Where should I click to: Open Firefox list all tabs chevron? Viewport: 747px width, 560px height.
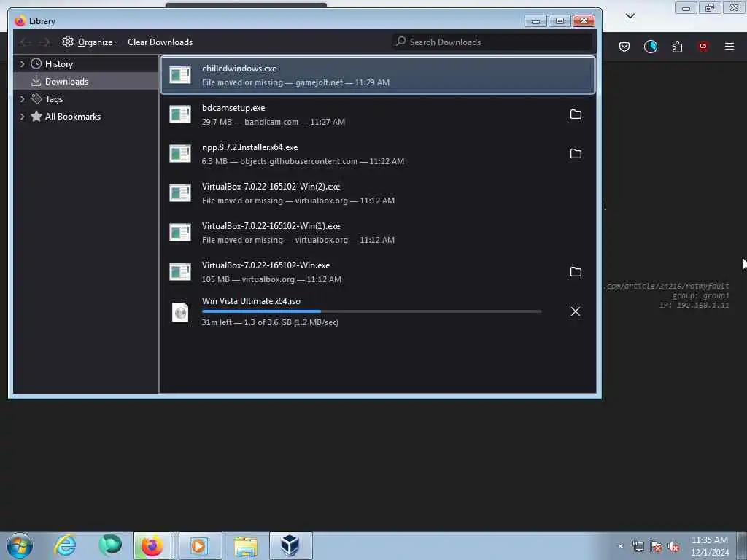(630, 16)
